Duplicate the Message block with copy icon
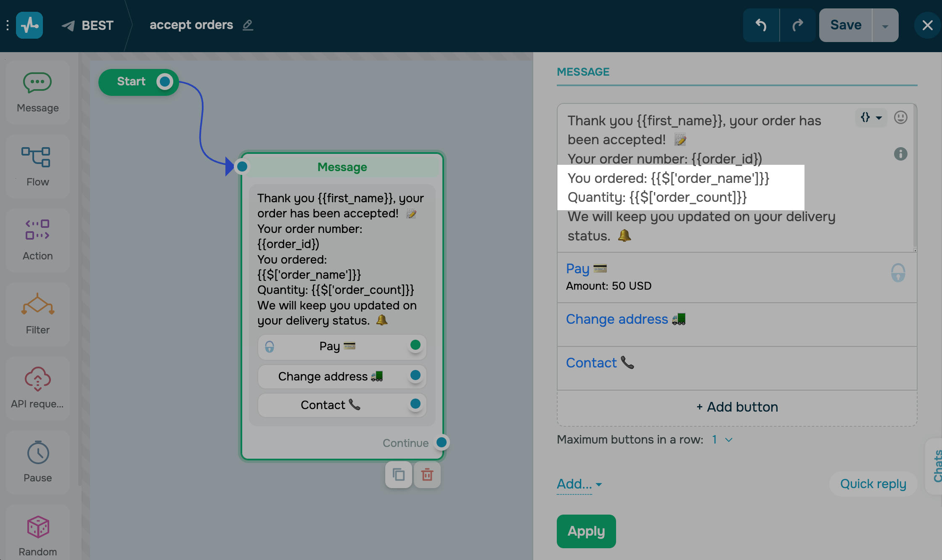The width and height of the screenshot is (942, 560). click(398, 475)
